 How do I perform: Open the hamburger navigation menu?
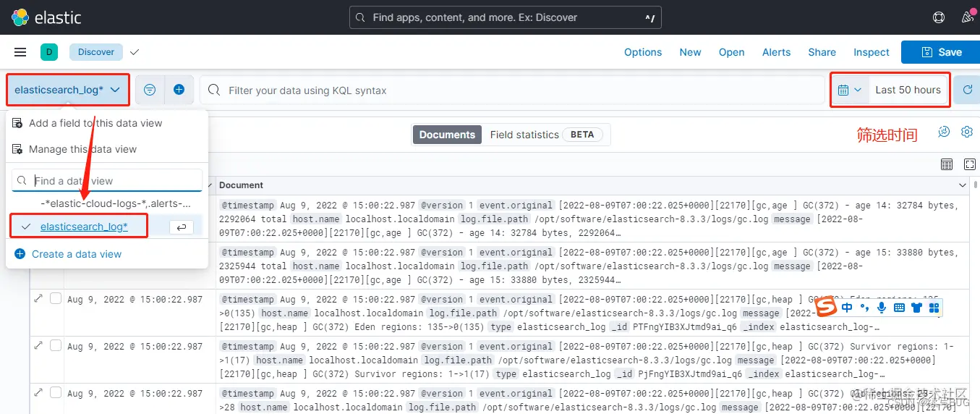20,52
